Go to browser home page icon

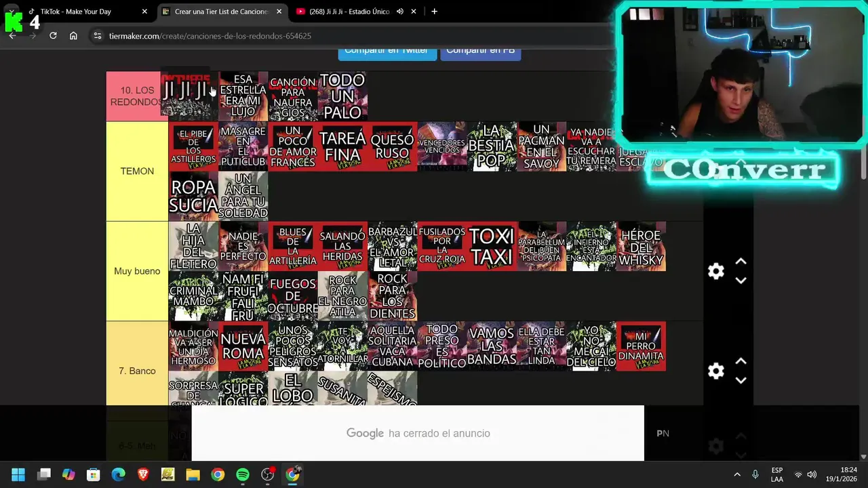pyautogui.click(x=73, y=35)
